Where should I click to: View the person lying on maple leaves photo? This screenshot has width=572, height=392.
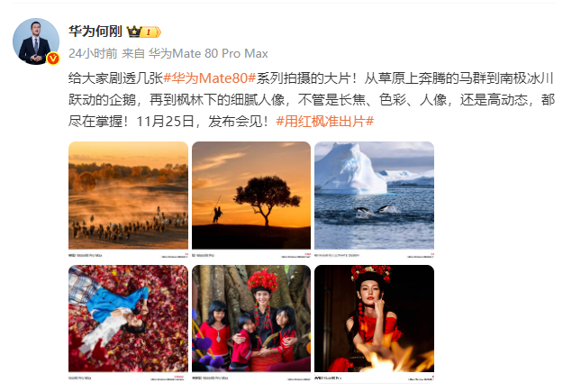[129, 318]
